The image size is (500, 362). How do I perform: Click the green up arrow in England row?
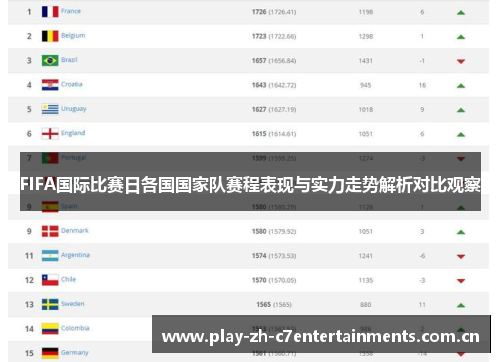click(461, 135)
